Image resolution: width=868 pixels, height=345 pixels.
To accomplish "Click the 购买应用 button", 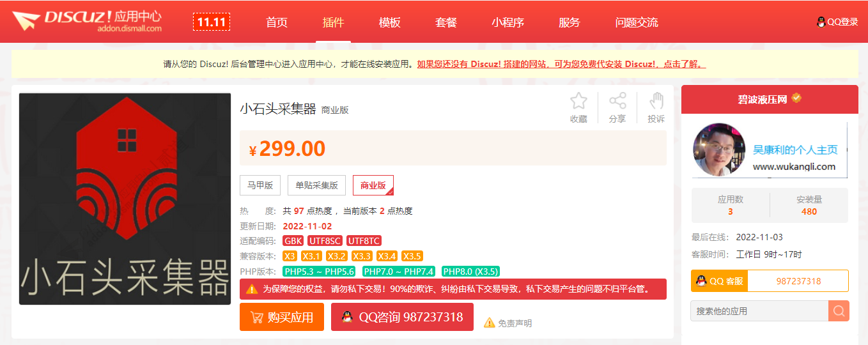I will [x=282, y=317].
